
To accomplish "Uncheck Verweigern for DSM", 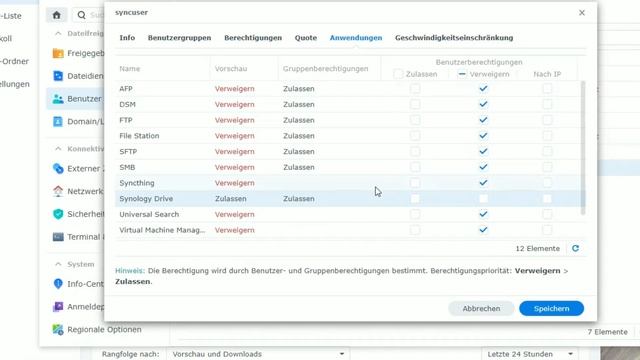I will click(483, 104).
